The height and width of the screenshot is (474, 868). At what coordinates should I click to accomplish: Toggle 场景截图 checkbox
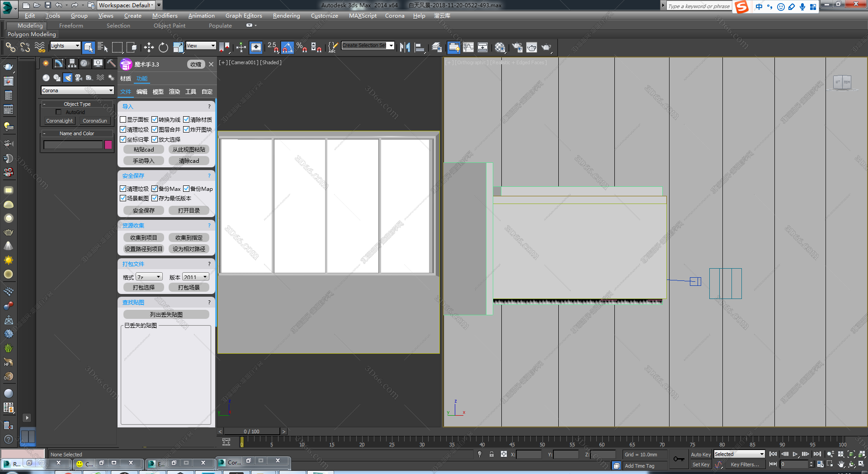(123, 198)
